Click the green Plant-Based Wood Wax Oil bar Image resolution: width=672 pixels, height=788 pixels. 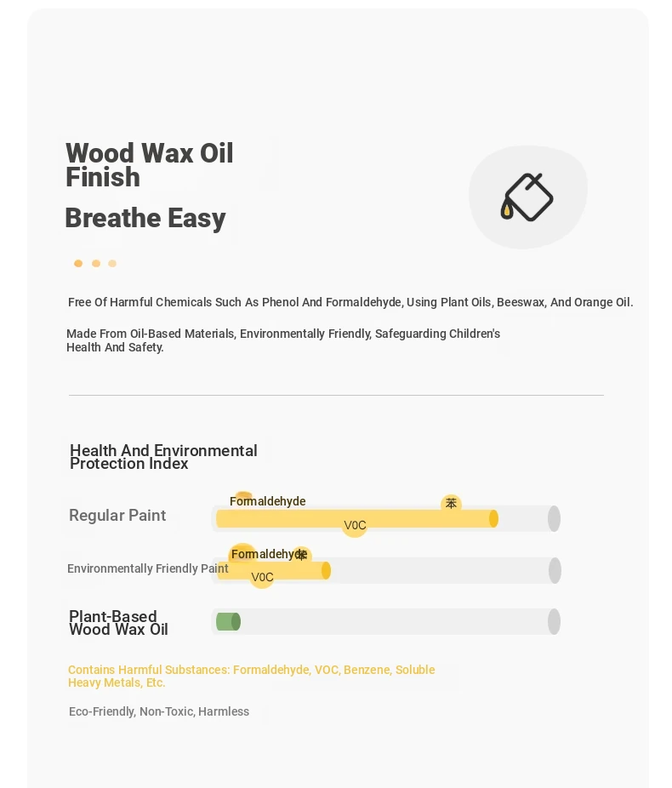pos(229,622)
